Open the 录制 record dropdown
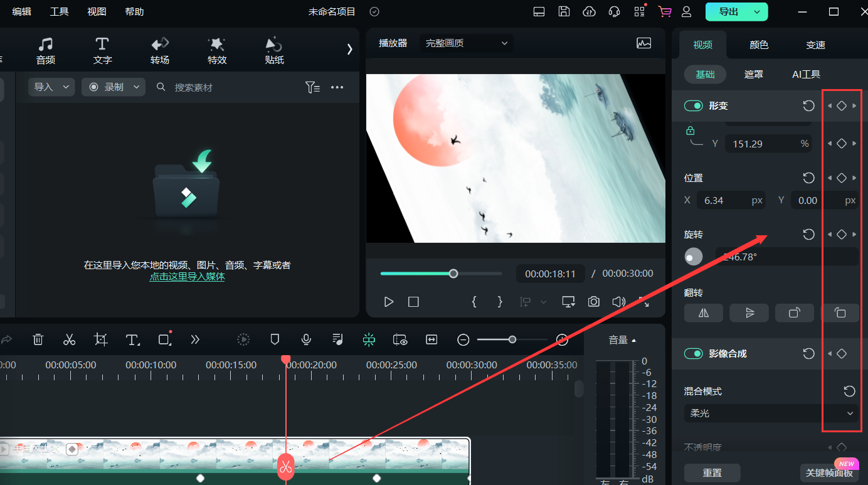 [114, 87]
